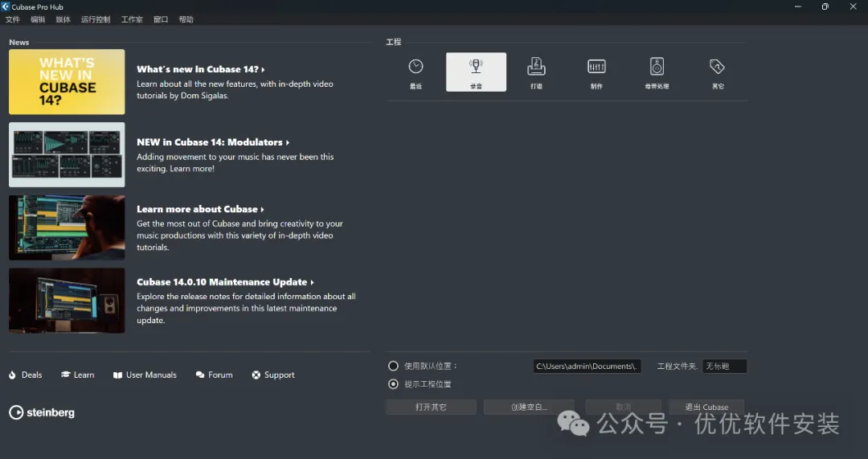Click the Cubase Pro Hub title icon
The width and height of the screenshot is (868, 459).
coord(6,6)
